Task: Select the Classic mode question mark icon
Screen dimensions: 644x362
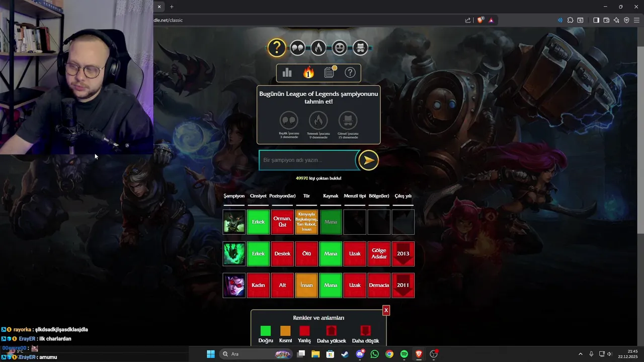Action: point(277,48)
